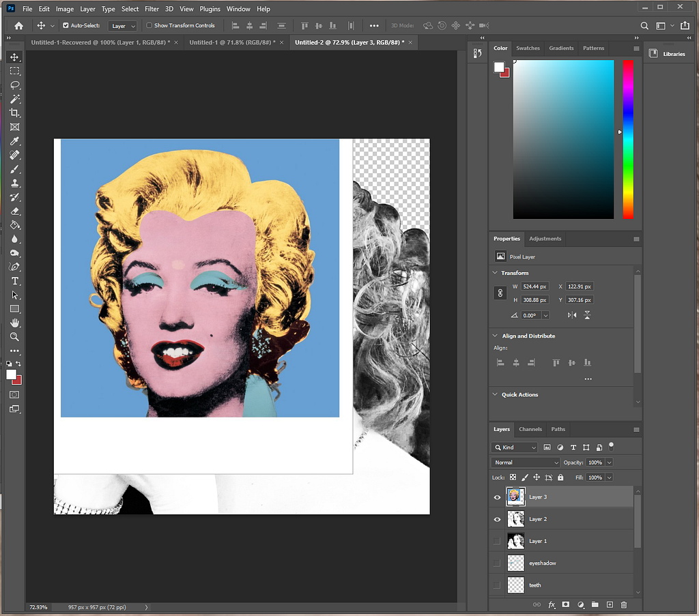Click the hue spectrum slider
The width and height of the screenshot is (699, 616).
click(x=628, y=139)
